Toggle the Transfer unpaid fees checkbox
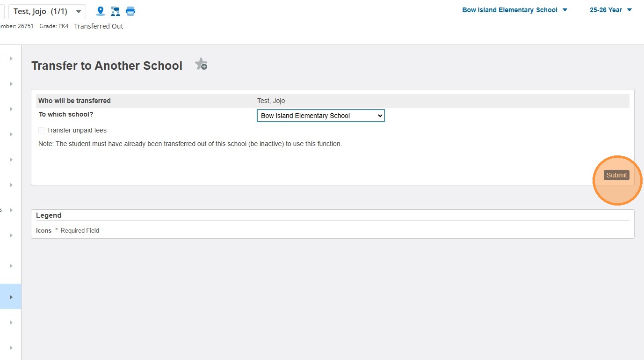Image resolution: width=644 pixels, height=360 pixels. pos(42,131)
